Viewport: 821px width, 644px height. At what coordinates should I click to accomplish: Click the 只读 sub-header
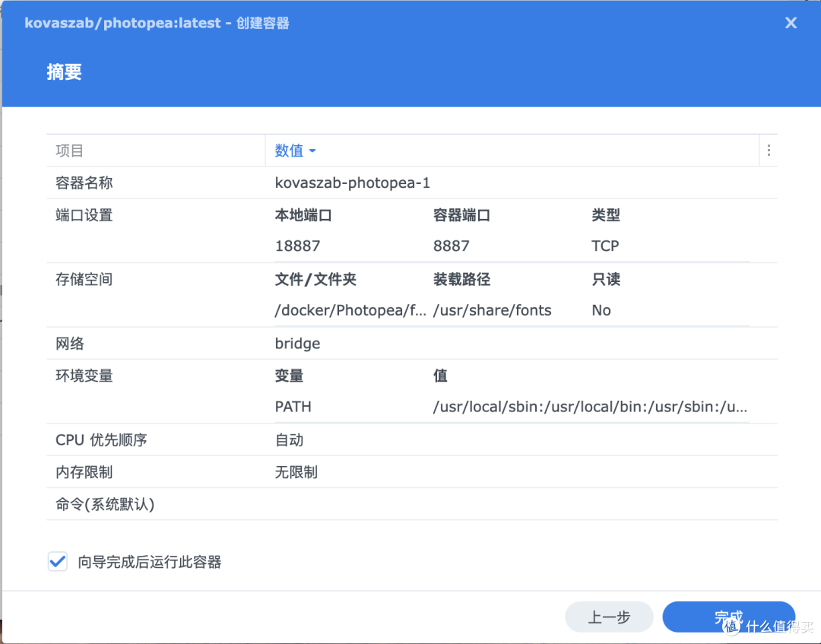coord(606,280)
